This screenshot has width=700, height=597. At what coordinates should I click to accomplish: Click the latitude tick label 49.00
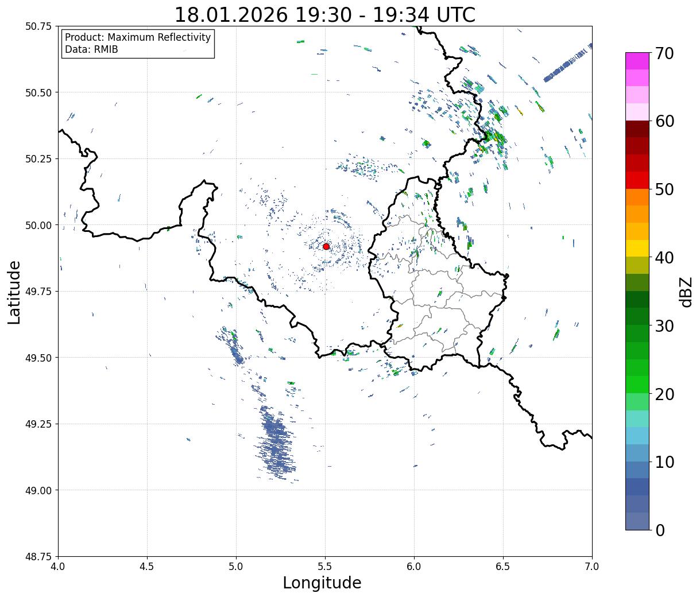38,490
